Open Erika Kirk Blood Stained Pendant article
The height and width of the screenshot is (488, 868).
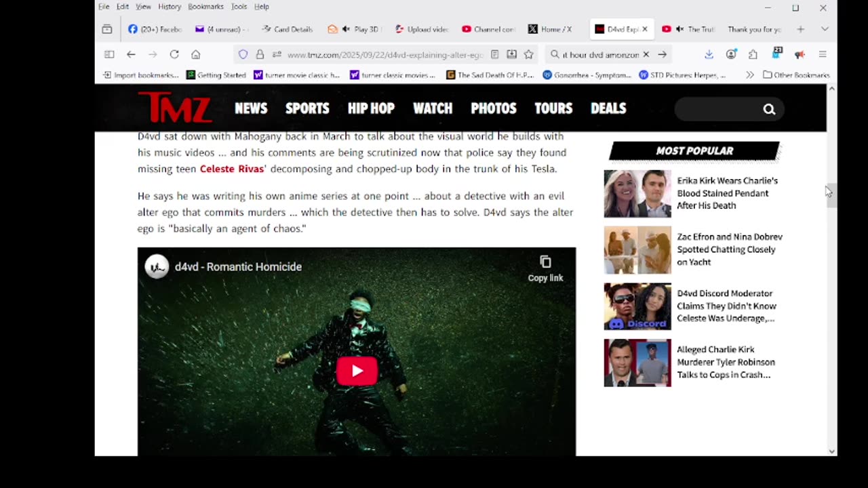tap(727, 193)
